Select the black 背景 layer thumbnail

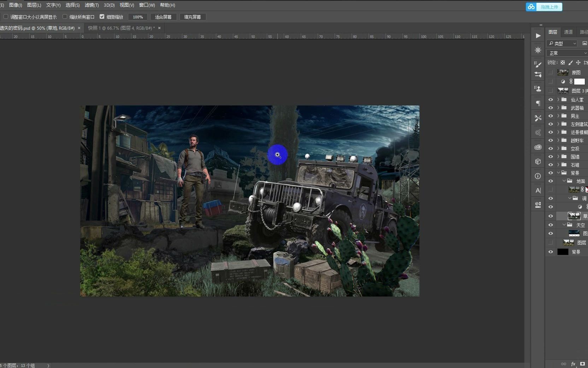(x=563, y=252)
